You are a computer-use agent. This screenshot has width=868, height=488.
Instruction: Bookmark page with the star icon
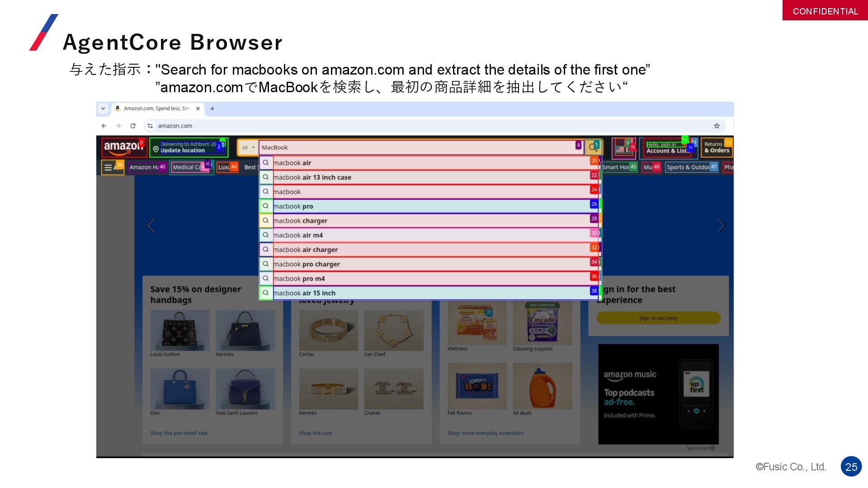(x=717, y=126)
